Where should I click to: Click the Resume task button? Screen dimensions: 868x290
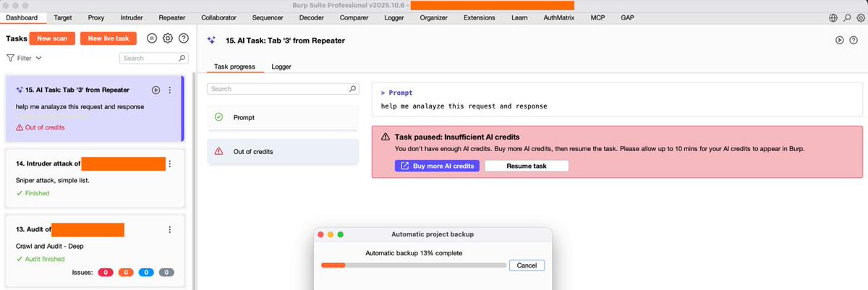pyautogui.click(x=527, y=166)
